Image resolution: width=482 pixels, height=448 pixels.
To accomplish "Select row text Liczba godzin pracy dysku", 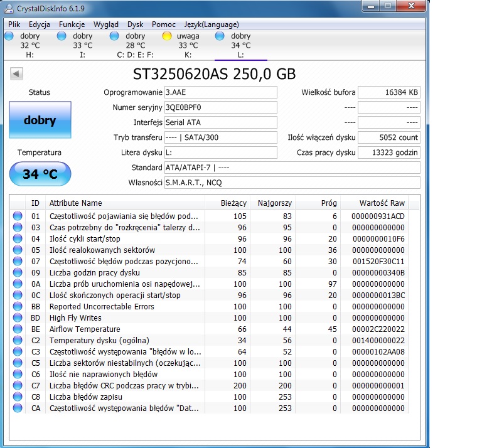I will pyautogui.click(x=95, y=272).
